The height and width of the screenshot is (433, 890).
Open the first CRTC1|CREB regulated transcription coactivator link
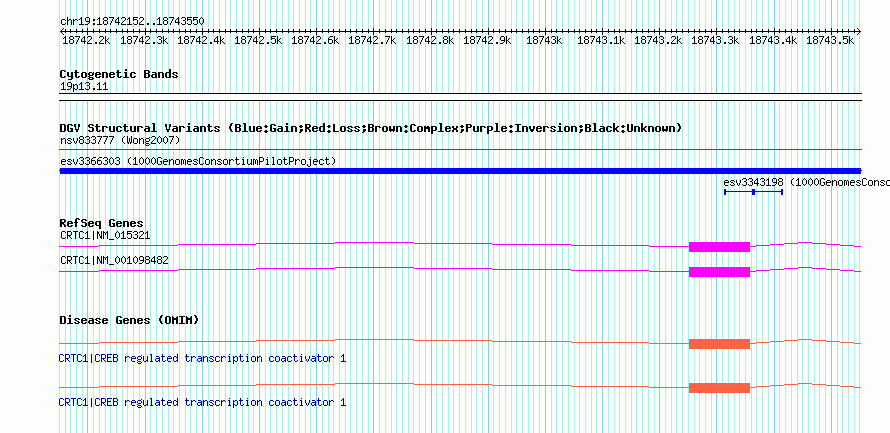click(x=202, y=359)
